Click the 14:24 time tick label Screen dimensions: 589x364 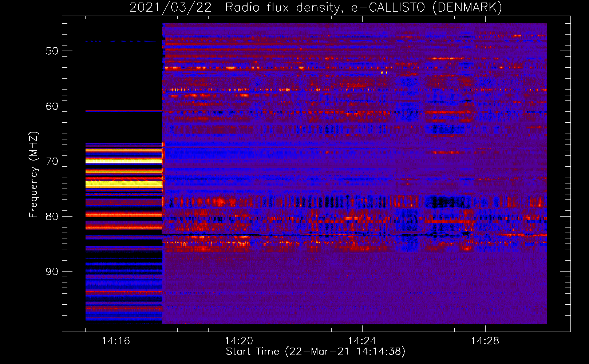pyautogui.click(x=362, y=341)
